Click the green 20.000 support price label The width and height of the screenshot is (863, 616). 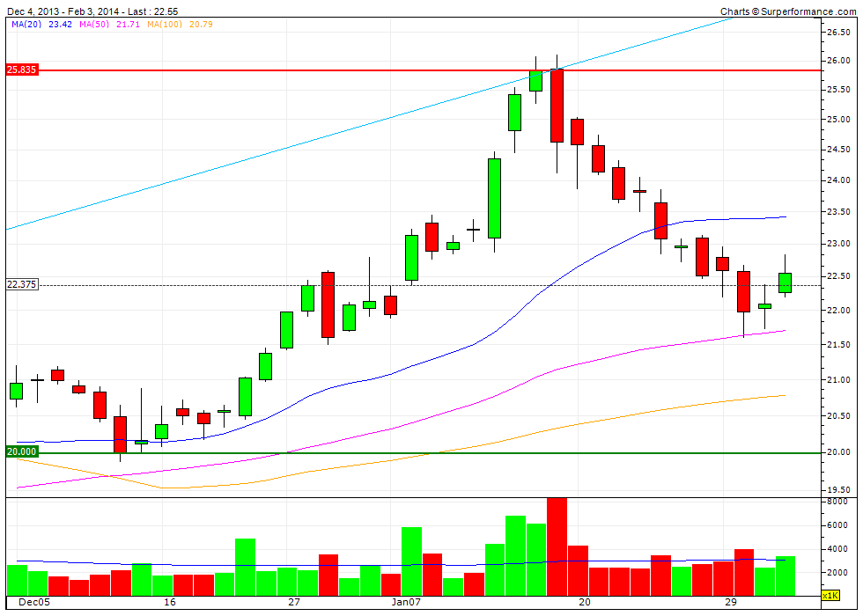click(22, 452)
